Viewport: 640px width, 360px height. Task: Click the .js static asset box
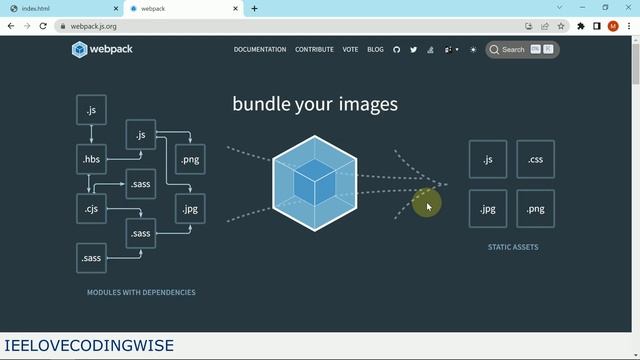point(488,159)
